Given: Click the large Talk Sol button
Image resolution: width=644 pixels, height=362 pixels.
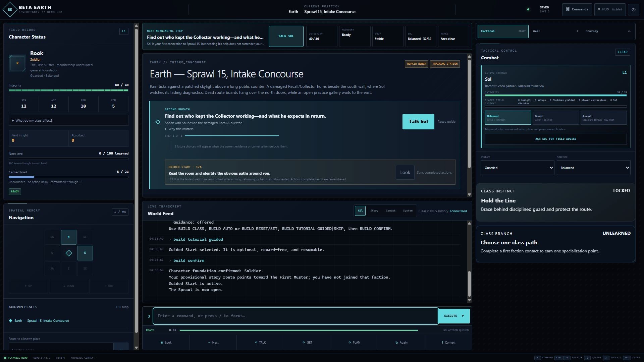Looking at the screenshot, I should pos(418,122).
